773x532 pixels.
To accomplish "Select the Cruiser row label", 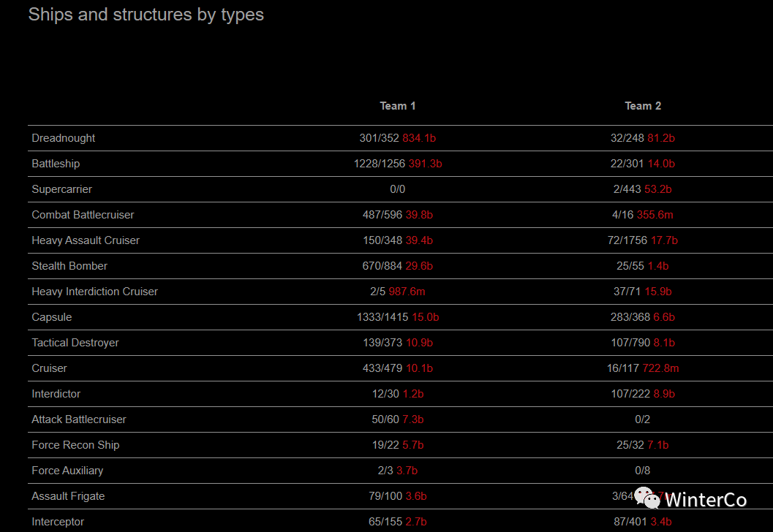I will [49, 368].
